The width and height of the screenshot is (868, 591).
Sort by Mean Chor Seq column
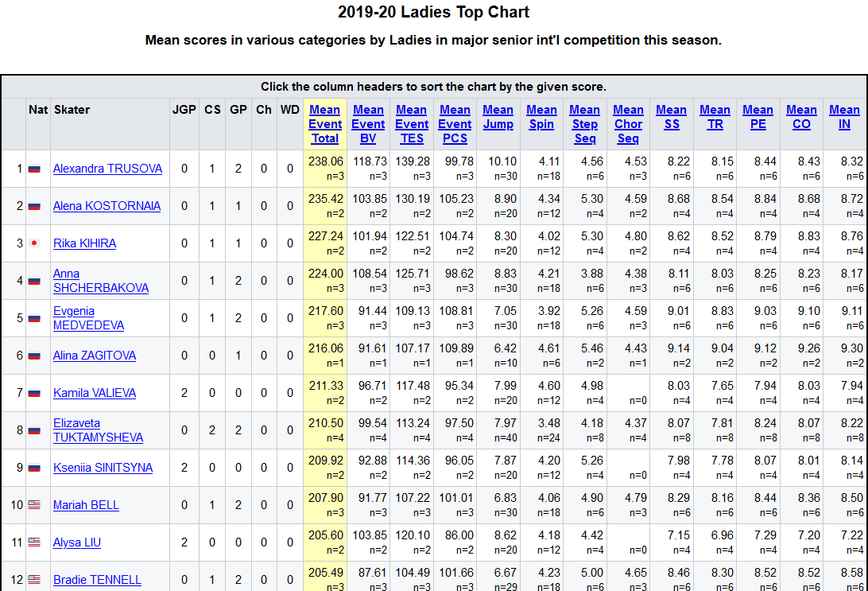628,124
